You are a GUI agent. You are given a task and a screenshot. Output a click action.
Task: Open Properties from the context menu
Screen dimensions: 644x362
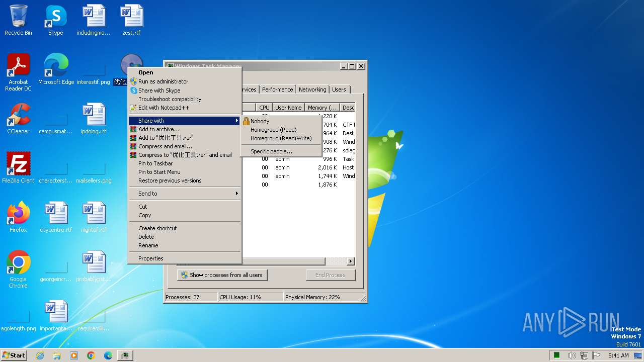point(185,258)
